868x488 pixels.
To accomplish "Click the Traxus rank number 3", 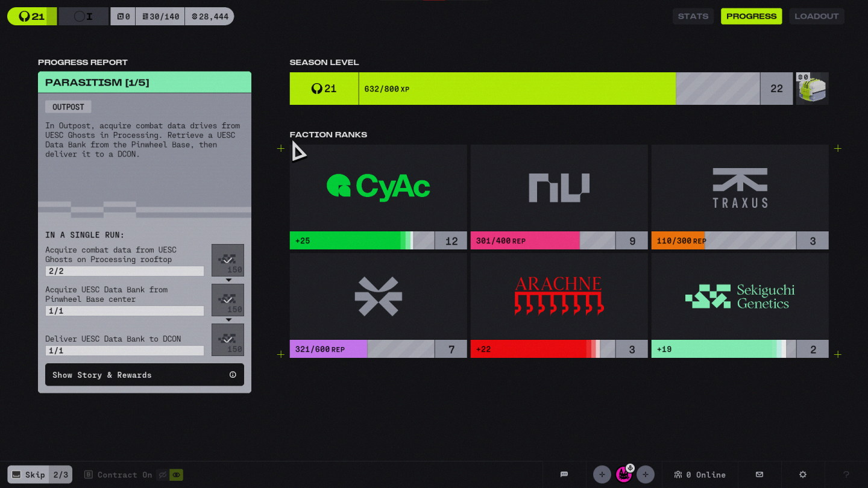I will (x=813, y=240).
